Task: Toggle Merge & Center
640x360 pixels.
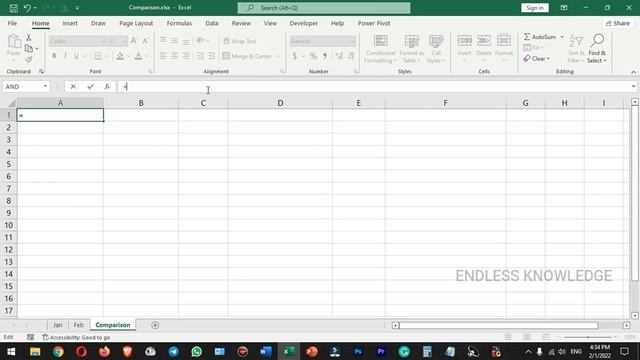Action: point(247,56)
